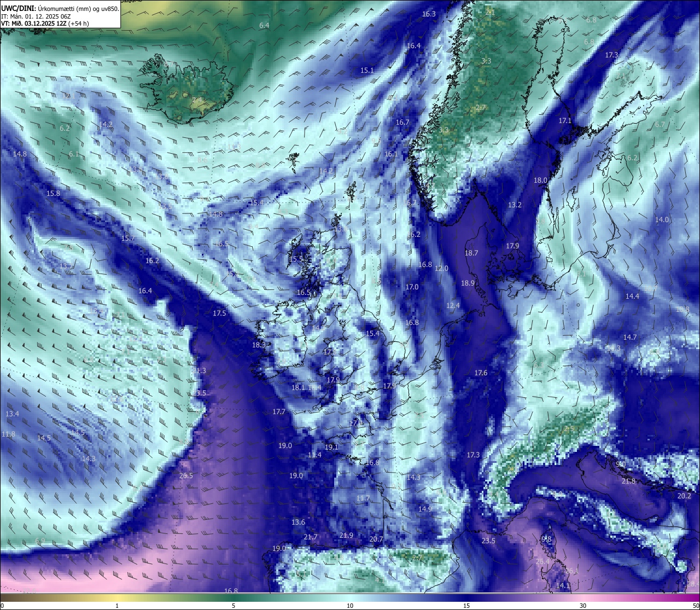
Task: Click the UWC/DINI Úrkomumætti title line
Action: [x=60, y=9]
